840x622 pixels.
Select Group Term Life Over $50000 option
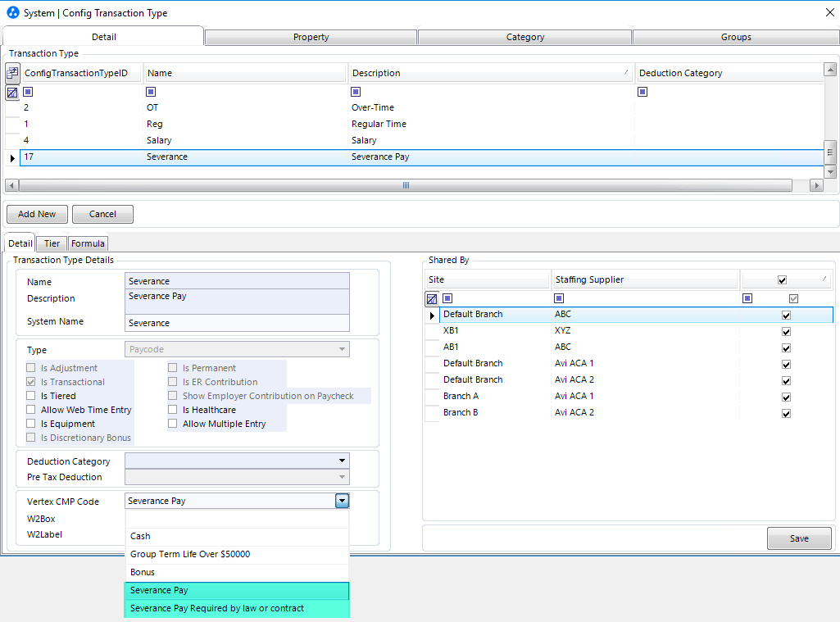(x=237, y=555)
